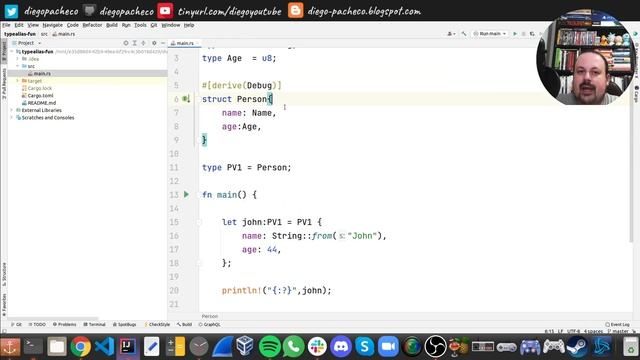Open the Tools menu
The height and width of the screenshot is (360, 640).
(x=140, y=25)
